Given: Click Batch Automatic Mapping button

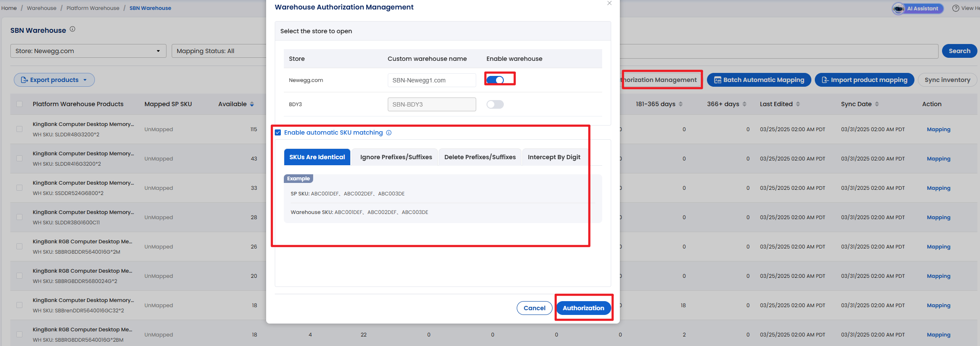Looking at the screenshot, I should 759,80.
